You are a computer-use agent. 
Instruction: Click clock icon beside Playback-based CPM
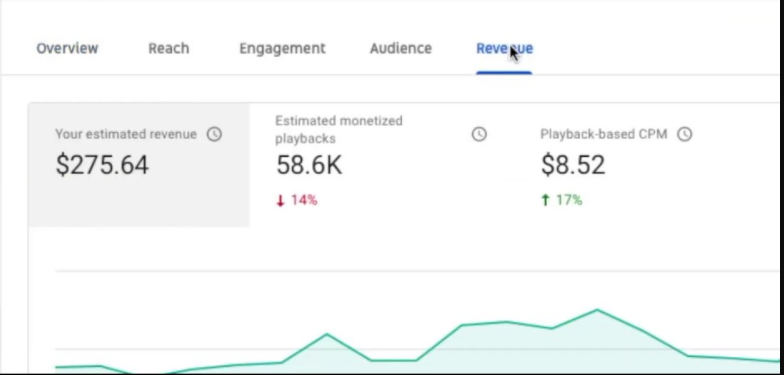tap(684, 134)
